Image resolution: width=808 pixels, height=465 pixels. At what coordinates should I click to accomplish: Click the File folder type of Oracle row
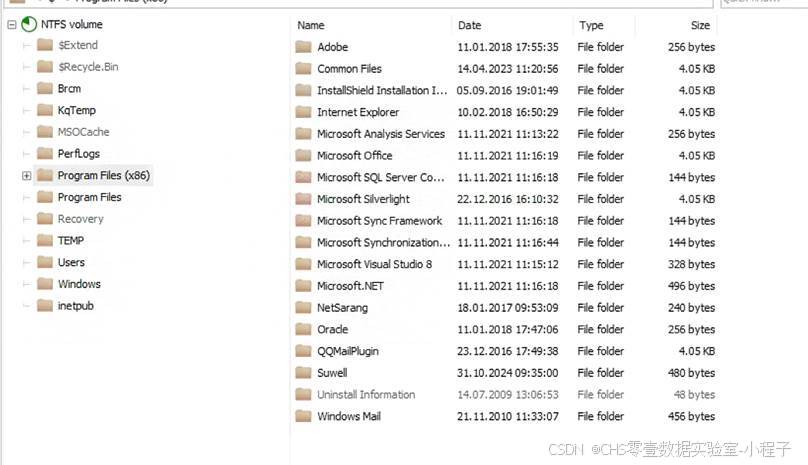(x=600, y=329)
